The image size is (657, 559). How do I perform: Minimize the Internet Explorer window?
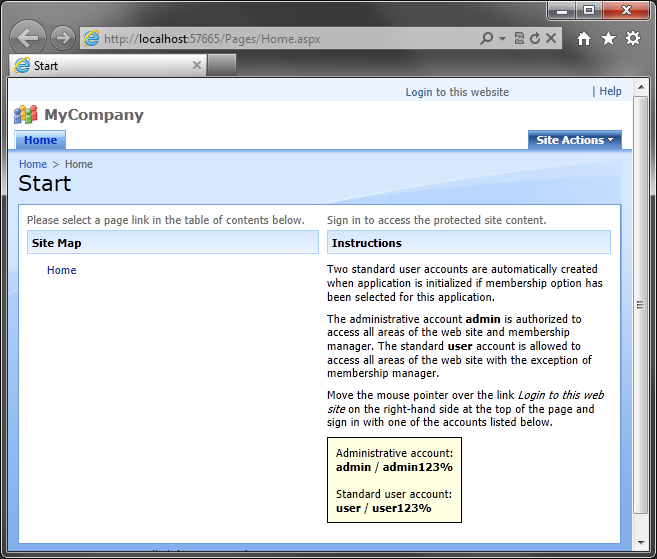(562, 11)
